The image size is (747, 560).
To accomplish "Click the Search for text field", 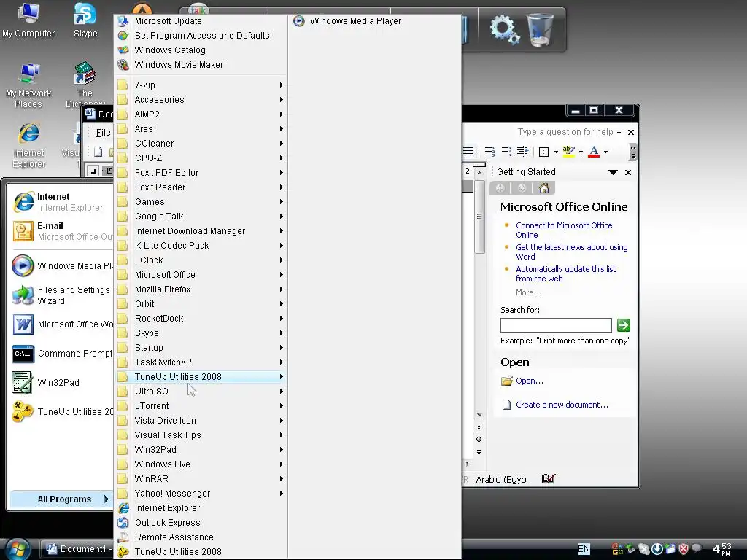I will 556,325.
